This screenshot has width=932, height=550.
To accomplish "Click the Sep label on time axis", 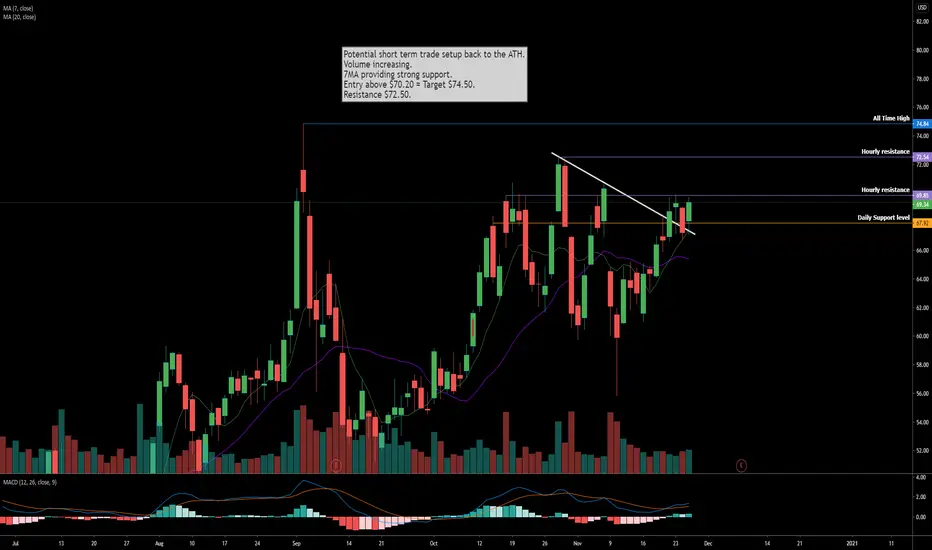I will click(x=297, y=543).
